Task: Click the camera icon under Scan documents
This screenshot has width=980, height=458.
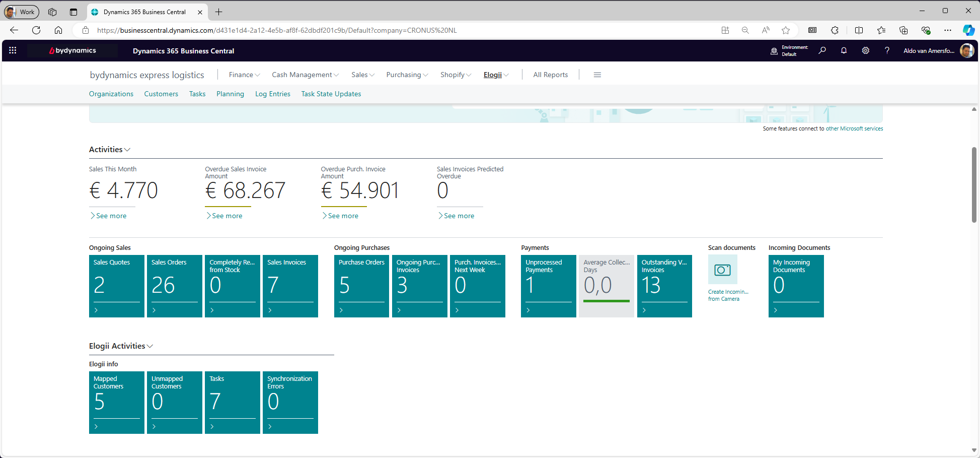Action: coord(722,270)
